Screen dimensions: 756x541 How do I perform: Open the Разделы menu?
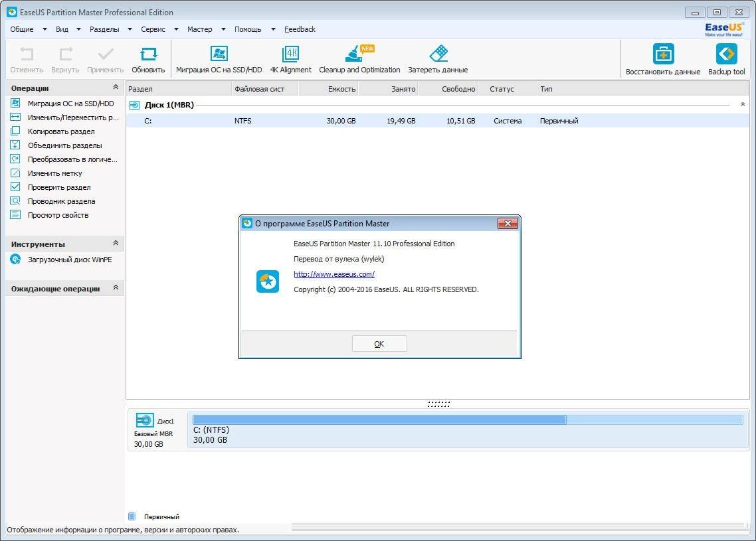[104, 29]
